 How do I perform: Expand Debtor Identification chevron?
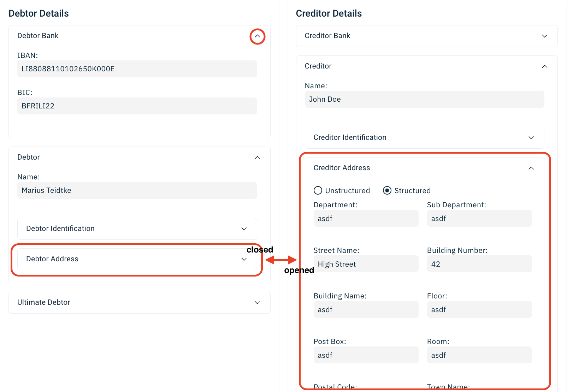coord(244,229)
